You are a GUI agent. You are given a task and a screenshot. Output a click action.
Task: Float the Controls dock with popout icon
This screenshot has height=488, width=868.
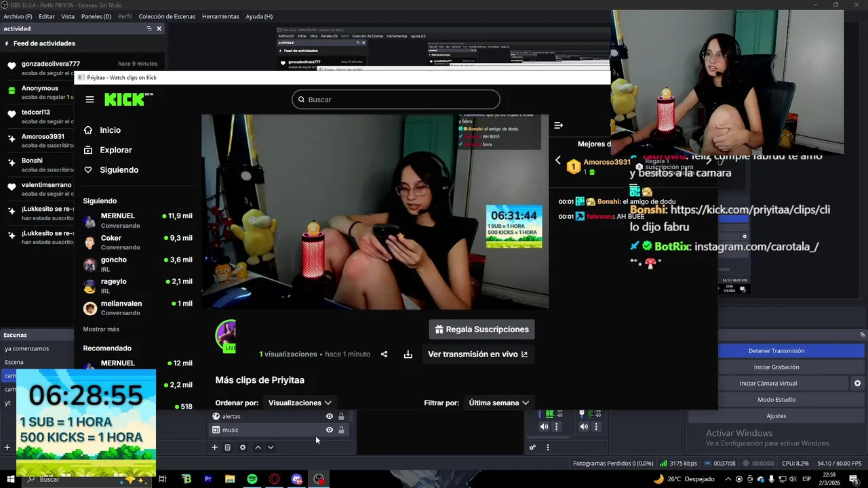click(x=863, y=334)
